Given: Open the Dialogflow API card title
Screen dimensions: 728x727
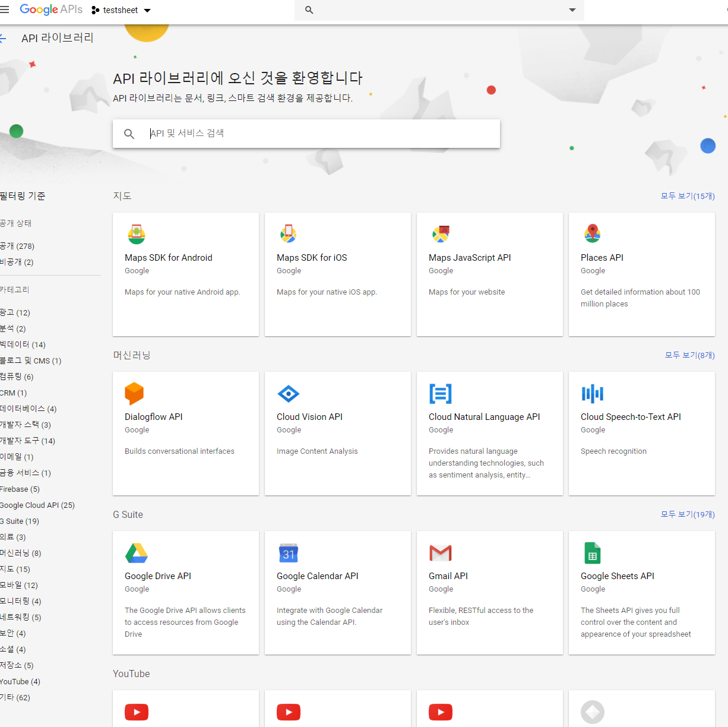Looking at the screenshot, I should (x=154, y=417).
